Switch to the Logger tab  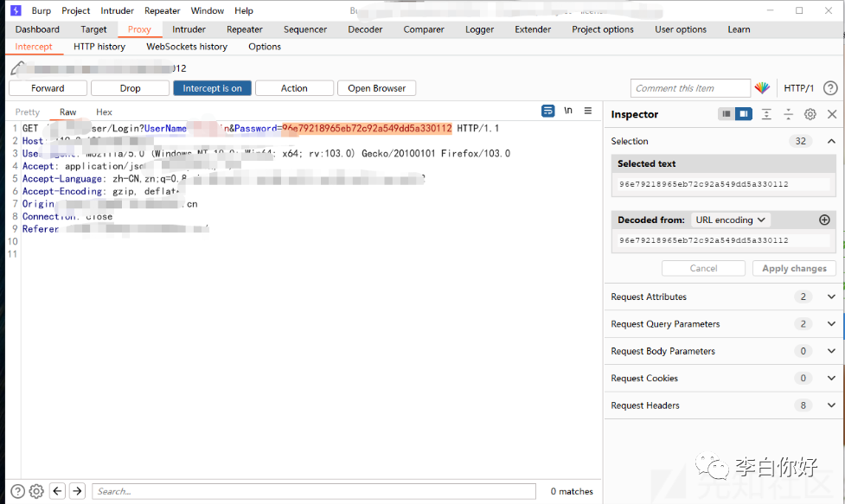(480, 29)
